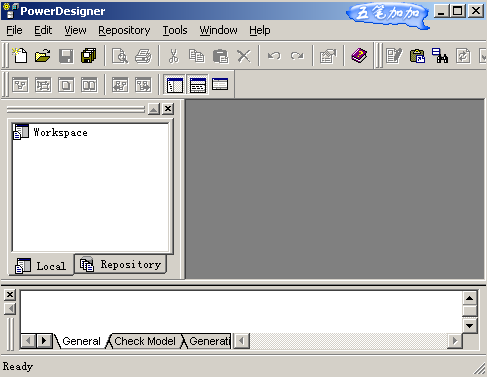Open a file with the folder icon
The width and height of the screenshot is (487, 377).
coord(43,56)
